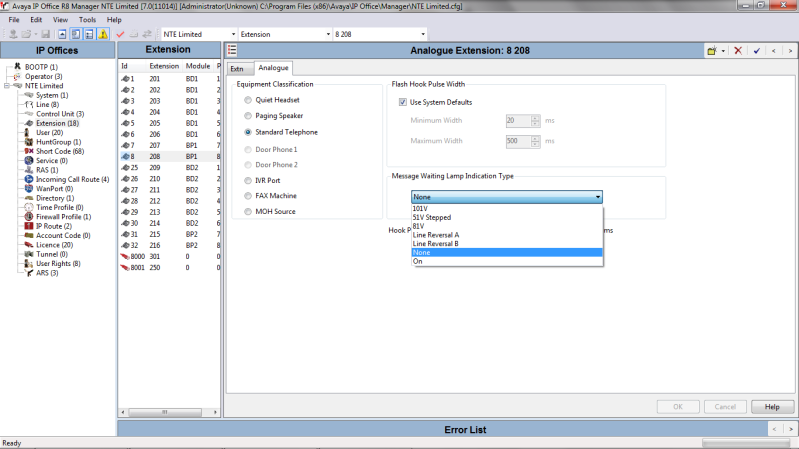Open the View menu
This screenshot has height=449, width=799.
[x=60, y=20]
